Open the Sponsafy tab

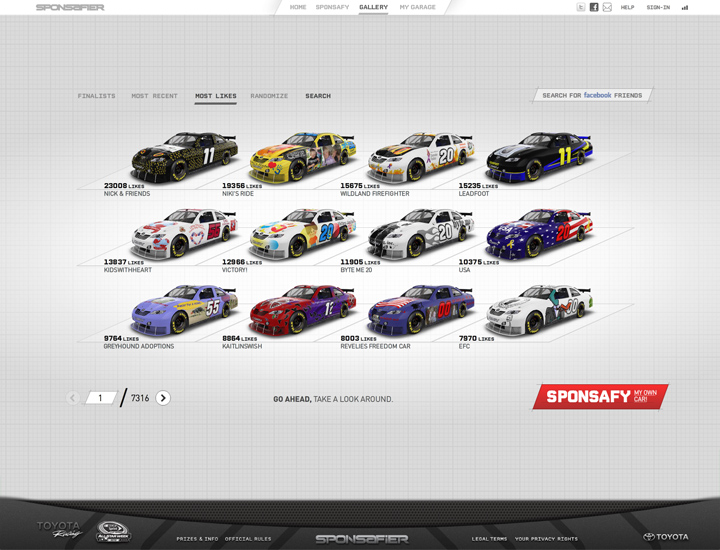pos(332,7)
